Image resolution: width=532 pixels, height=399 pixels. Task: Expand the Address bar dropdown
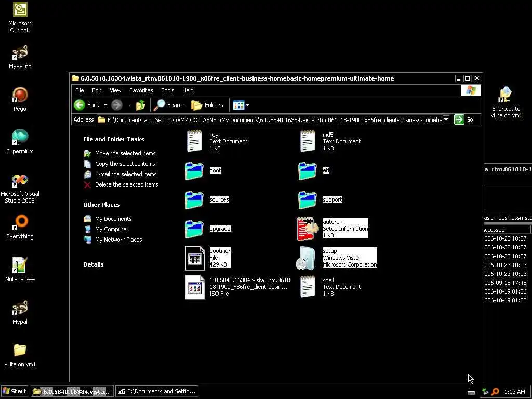click(x=446, y=120)
